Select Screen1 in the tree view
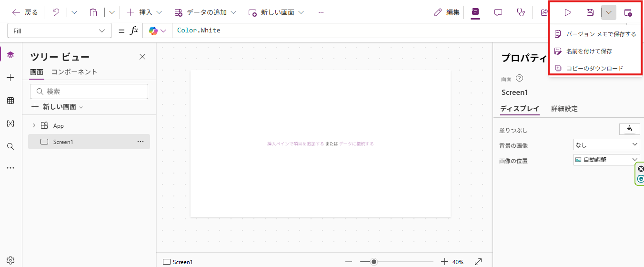 (89, 142)
